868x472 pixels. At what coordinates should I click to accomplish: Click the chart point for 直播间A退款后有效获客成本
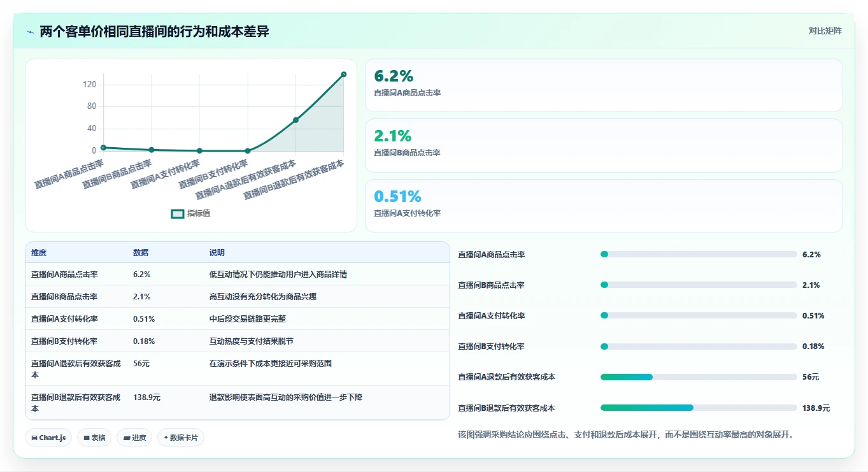(295, 120)
